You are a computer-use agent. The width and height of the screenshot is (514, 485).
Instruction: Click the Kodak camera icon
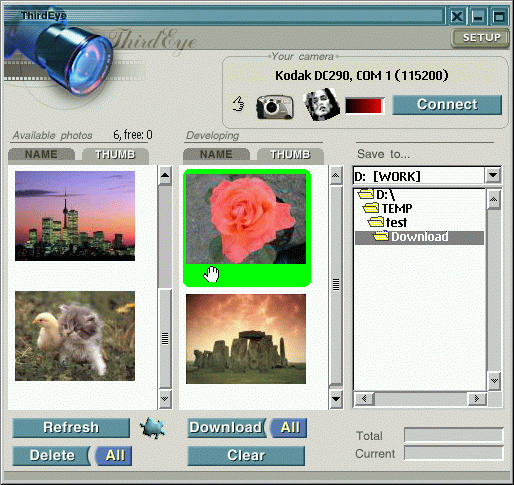(x=275, y=107)
